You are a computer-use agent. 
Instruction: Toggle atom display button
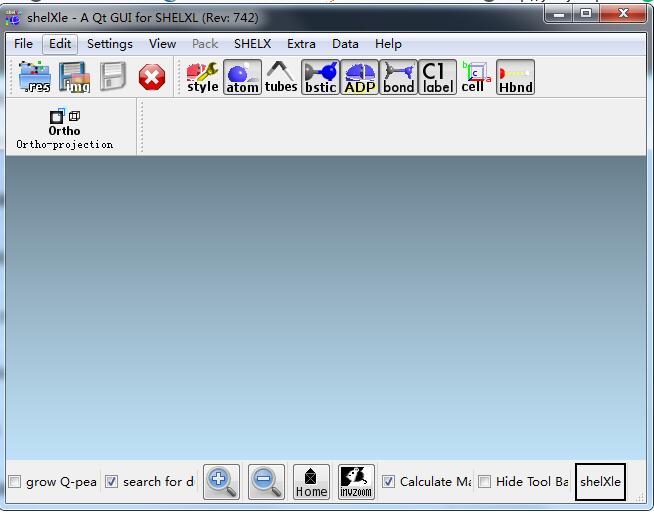click(x=242, y=77)
